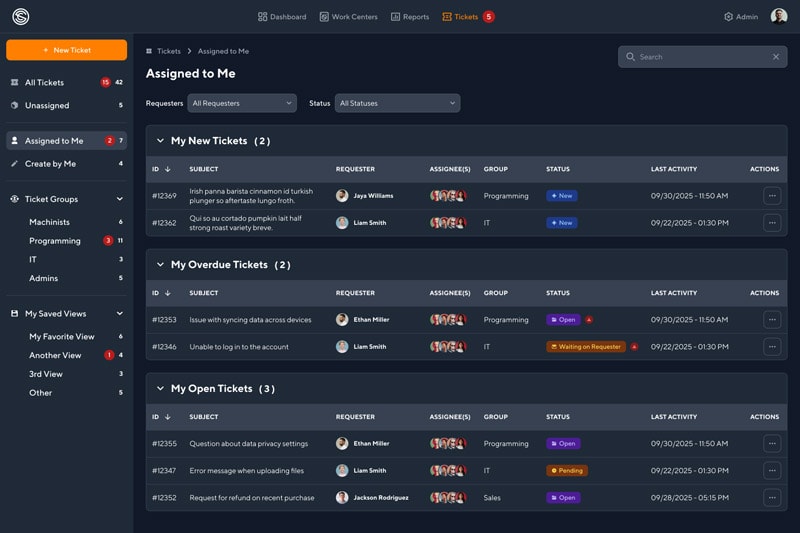Select Unassigned in the sidebar

[46, 105]
